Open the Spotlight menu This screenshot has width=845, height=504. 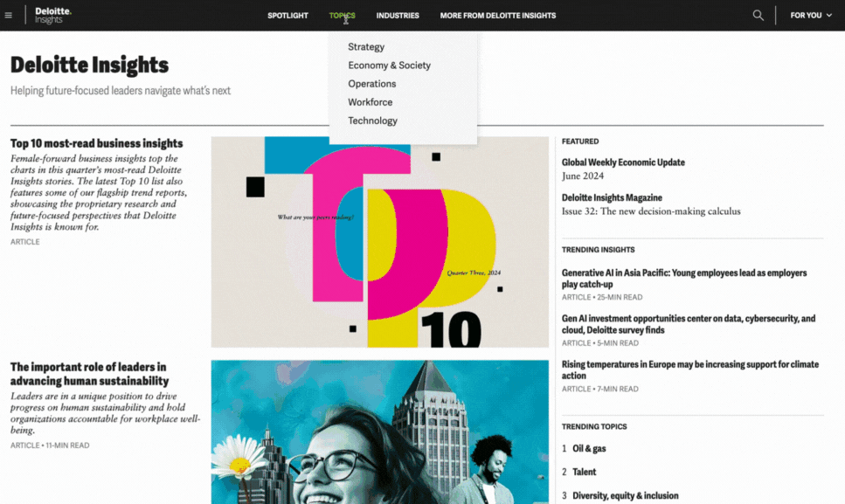tap(287, 16)
